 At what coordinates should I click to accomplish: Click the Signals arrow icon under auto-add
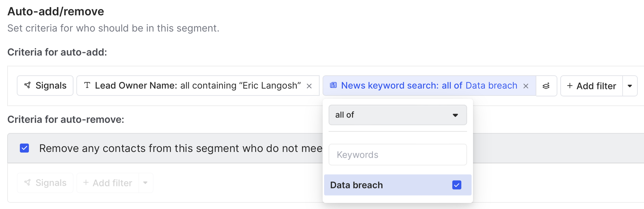point(28,85)
